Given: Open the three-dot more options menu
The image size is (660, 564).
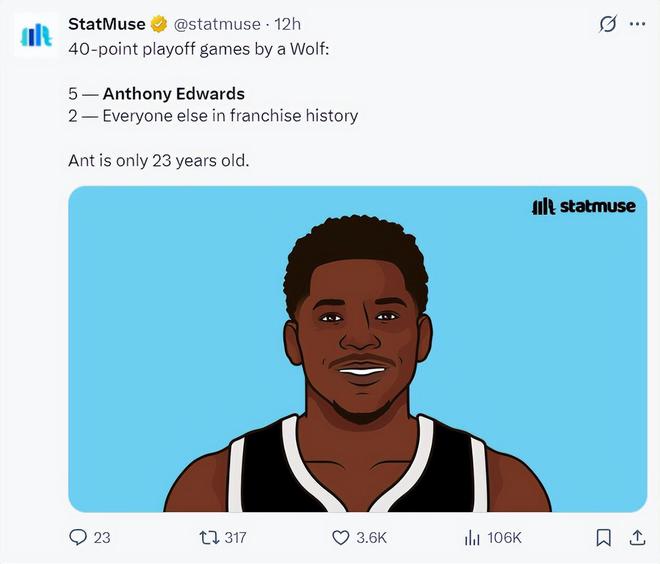Looking at the screenshot, I should [637, 24].
